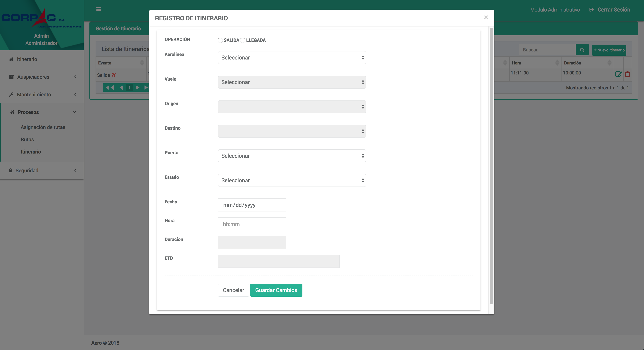Select the SALIDA radio button
The width and height of the screenshot is (644, 350).
[220, 40]
